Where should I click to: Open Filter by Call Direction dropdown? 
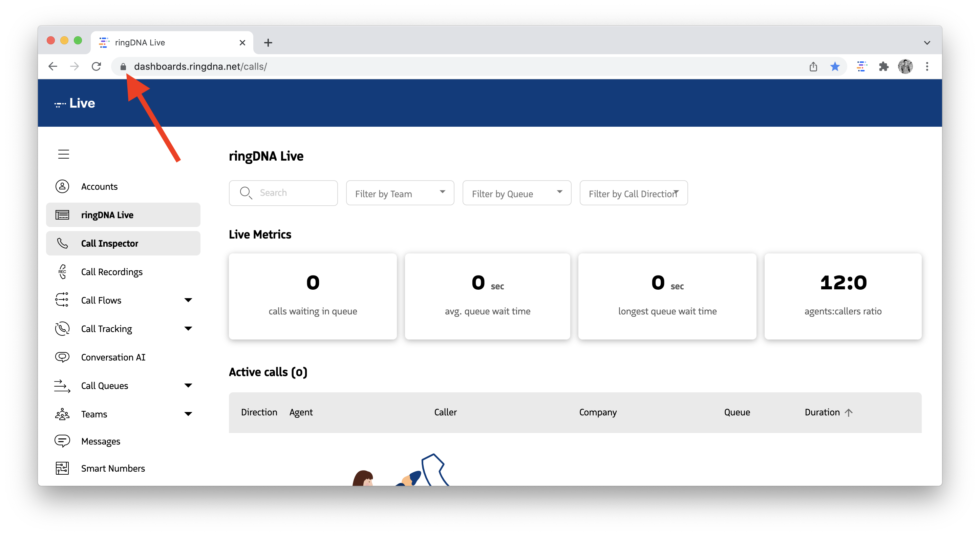click(x=634, y=193)
